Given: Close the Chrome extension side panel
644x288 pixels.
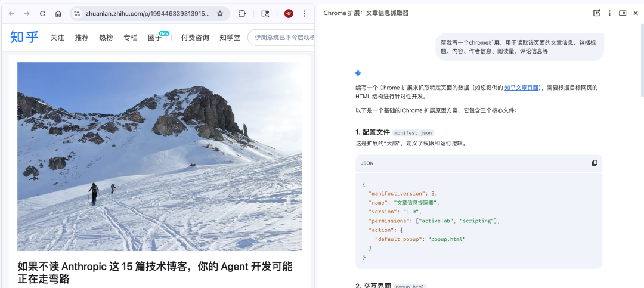Looking at the screenshot, I should 636,13.
